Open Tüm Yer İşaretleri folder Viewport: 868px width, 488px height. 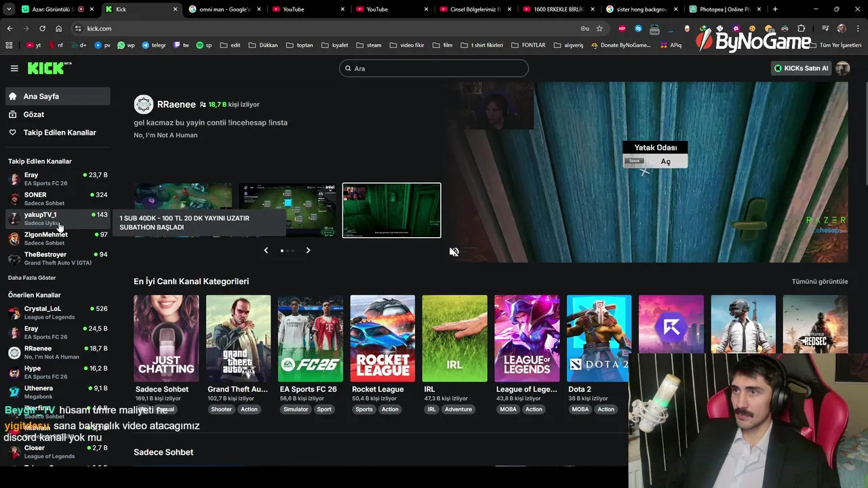coord(835,45)
